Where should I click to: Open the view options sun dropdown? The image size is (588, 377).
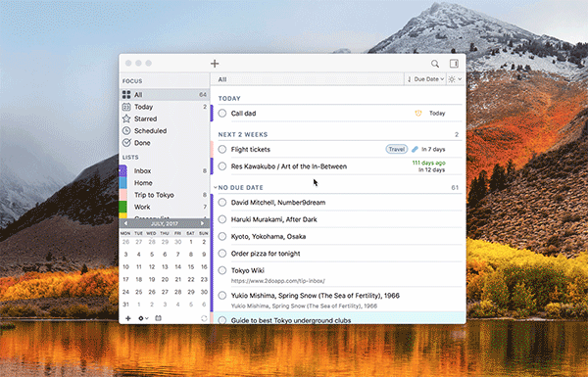pos(455,79)
